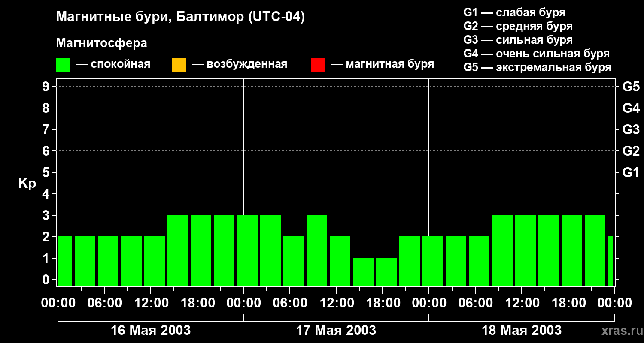Viewport: 644px width, 343px height.
Task: Click 'G4 — очень сильная буря' legend text
Action: (536, 54)
